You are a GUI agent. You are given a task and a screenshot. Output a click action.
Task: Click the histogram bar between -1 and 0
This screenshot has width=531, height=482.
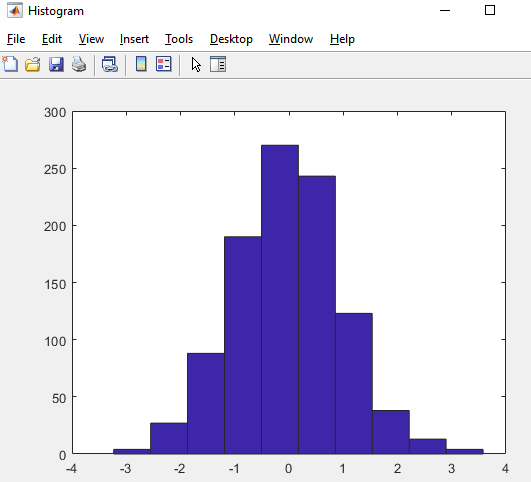click(x=243, y=345)
